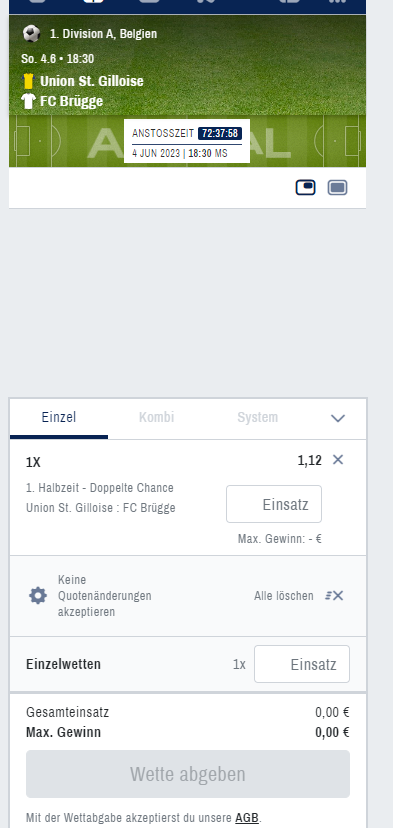The width and height of the screenshot is (393, 828).
Task: Click the Einzelwetten Einsatz stake field
Action: point(302,664)
